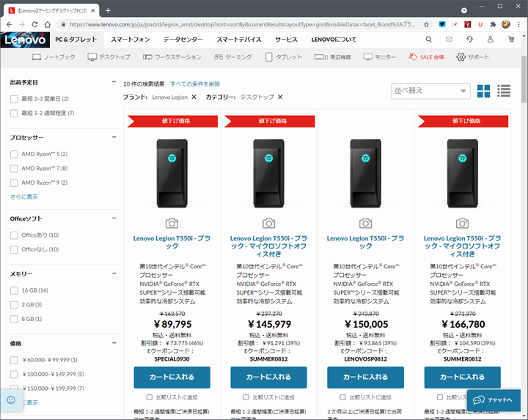The height and width of the screenshot is (420, 528).
Task: Close the Lenovo browser tab
Action: (92, 10)
